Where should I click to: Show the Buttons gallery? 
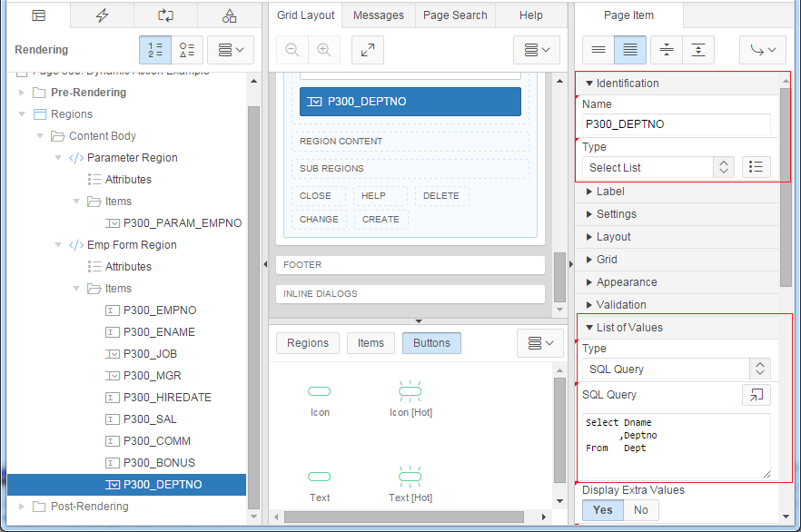click(x=431, y=343)
